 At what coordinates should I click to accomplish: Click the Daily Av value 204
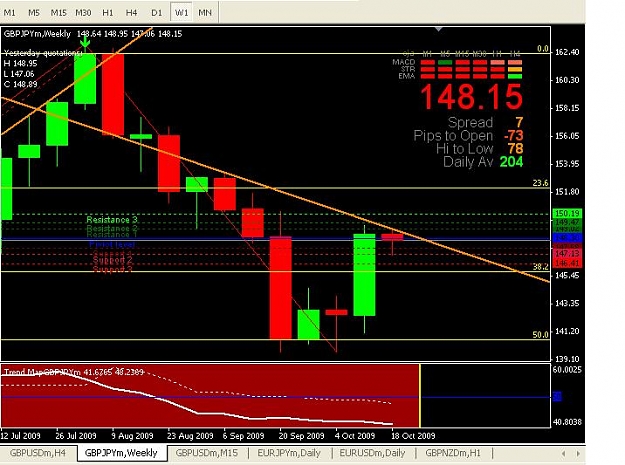(x=511, y=162)
